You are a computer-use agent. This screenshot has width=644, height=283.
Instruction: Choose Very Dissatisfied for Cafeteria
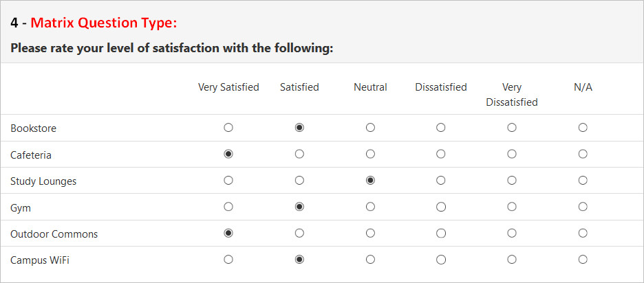pos(512,154)
